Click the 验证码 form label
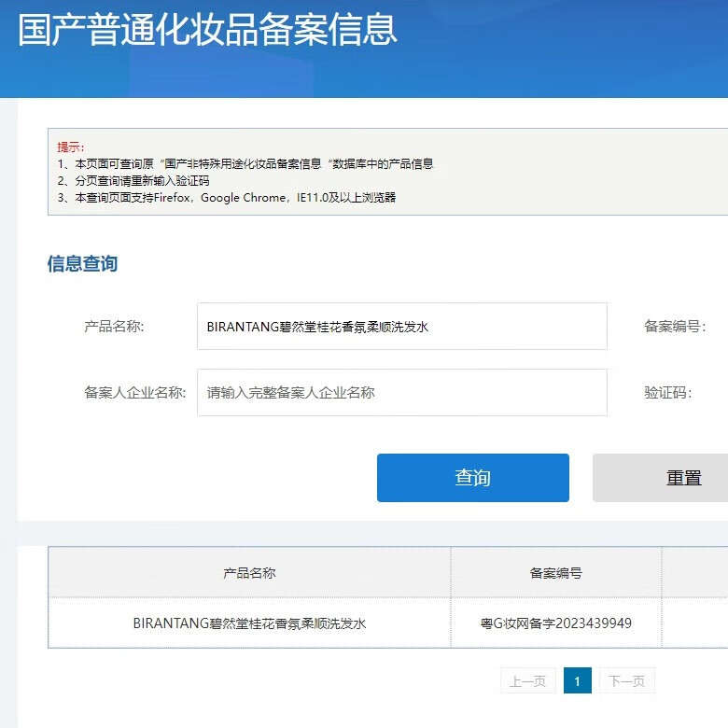Image resolution: width=728 pixels, height=728 pixels. tap(668, 393)
